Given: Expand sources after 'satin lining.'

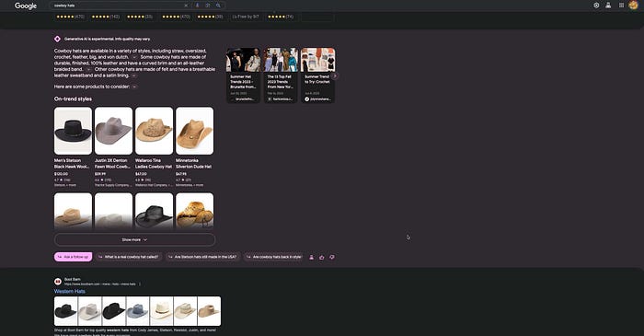Looking at the screenshot, I should (x=134, y=75).
